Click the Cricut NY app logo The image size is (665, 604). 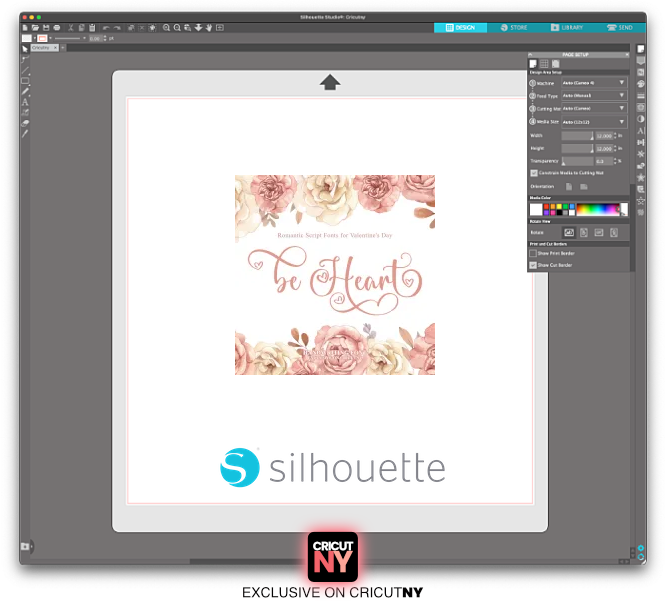point(332,557)
